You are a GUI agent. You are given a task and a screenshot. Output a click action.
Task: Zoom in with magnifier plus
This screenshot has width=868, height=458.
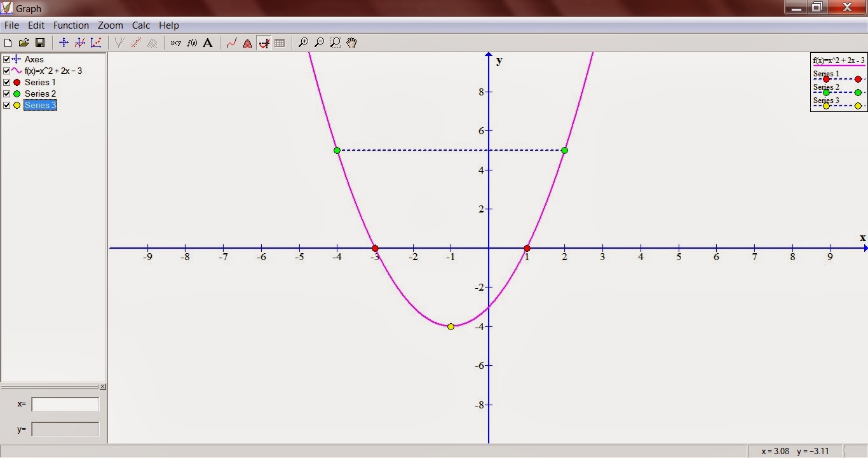tap(303, 43)
